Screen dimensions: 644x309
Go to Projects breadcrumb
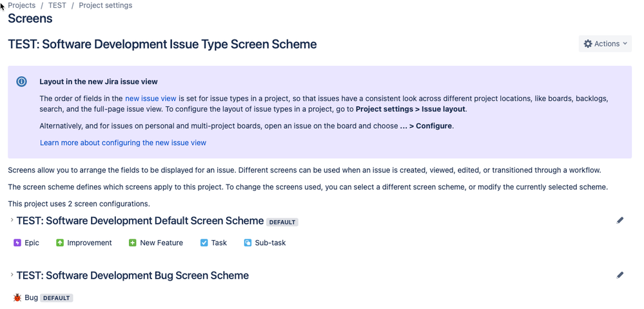[21, 5]
